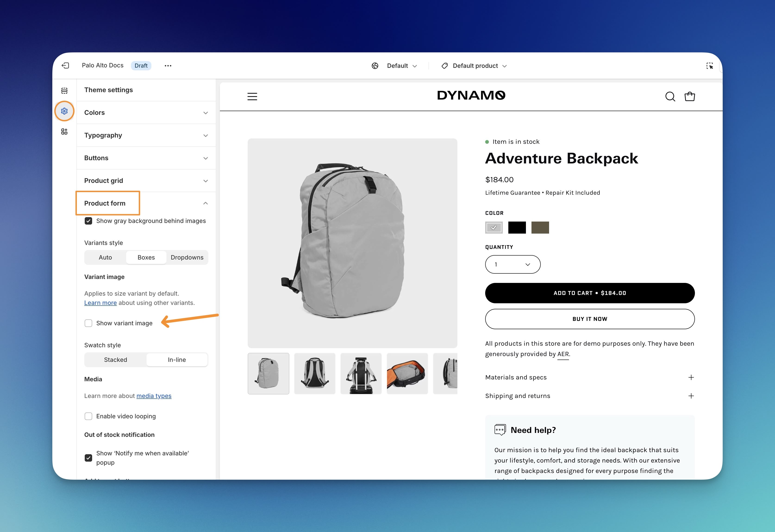This screenshot has width=775, height=532.
Task: Enable the Show variant image checkbox
Action: pos(88,323)
